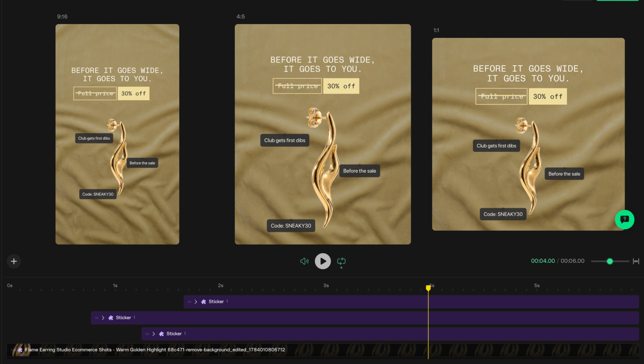This screenshot has width=644, height=364.
Task: Adjust the timeline zoom slider knob
Action: [x=610, y=261]
